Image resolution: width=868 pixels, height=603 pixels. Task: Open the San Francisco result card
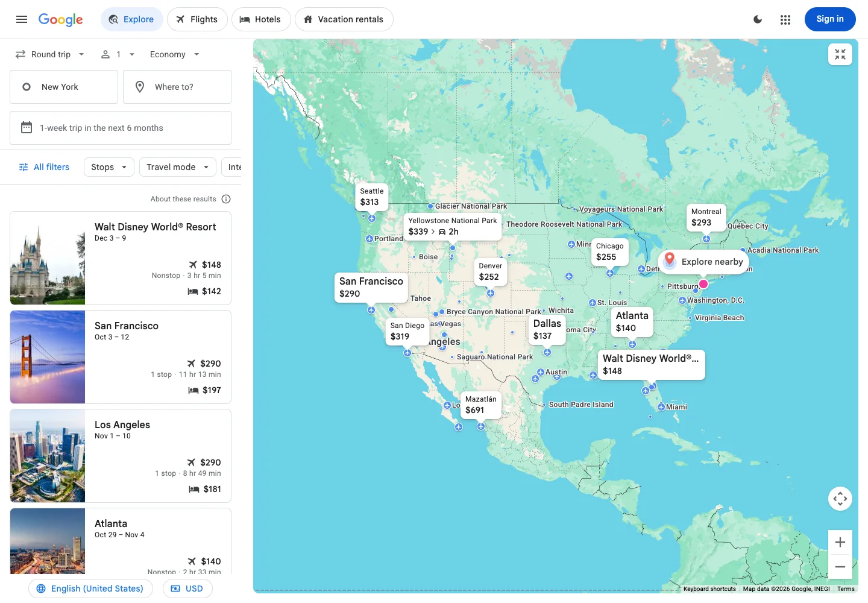pos(121,357)
